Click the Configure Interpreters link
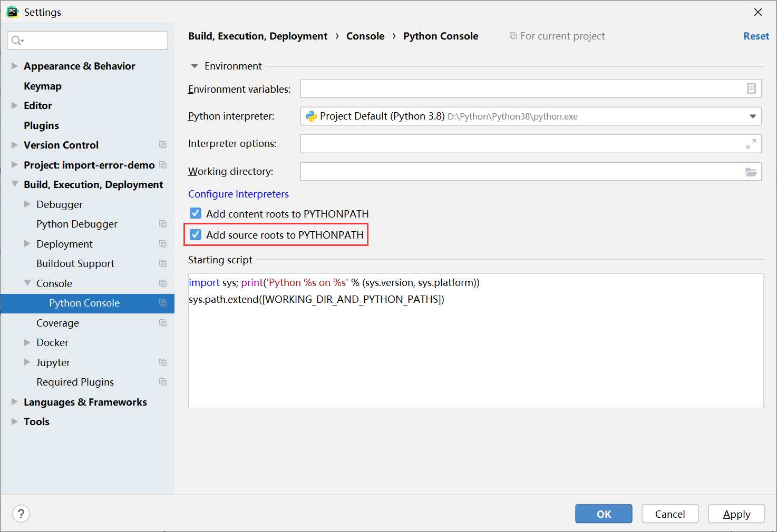The height and width of the screenshot is (532, 777). coord(238,194)
